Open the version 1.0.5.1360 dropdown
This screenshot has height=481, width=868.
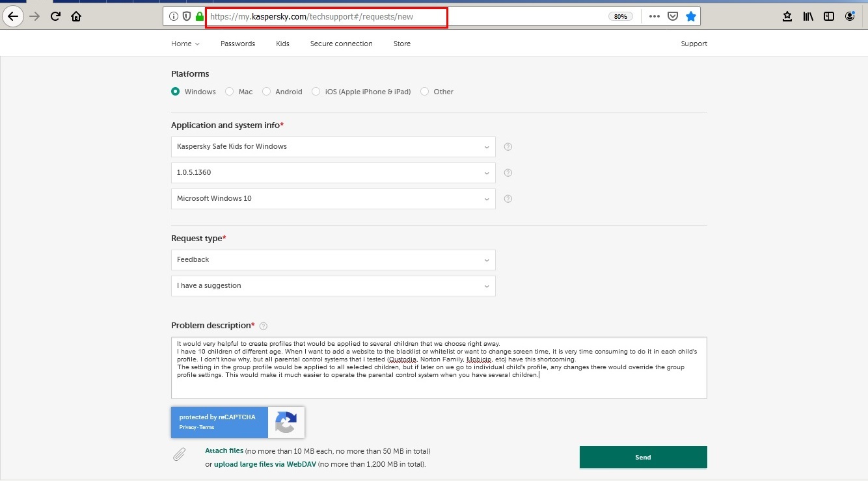(x=333, y=173)
